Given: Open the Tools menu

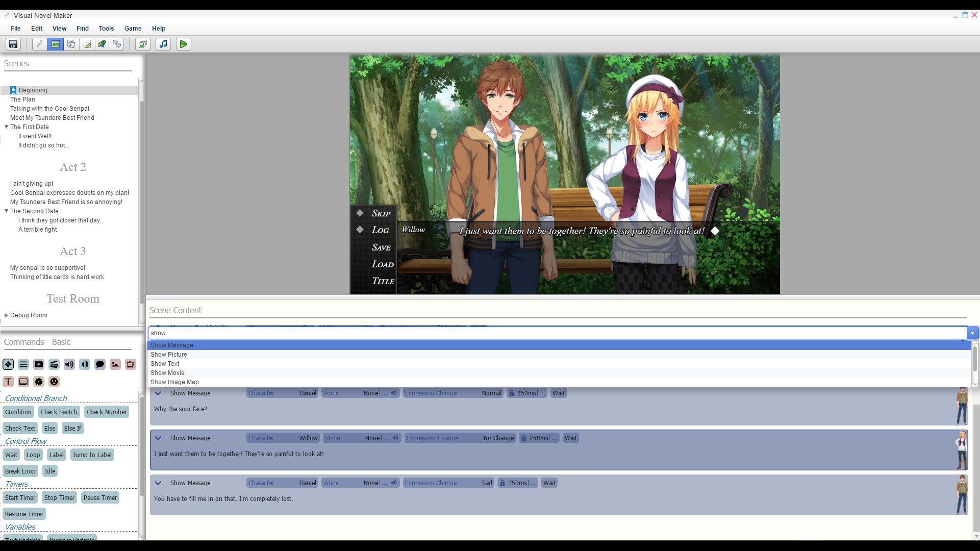Looking at the screenshot, I should pos(106,29).
